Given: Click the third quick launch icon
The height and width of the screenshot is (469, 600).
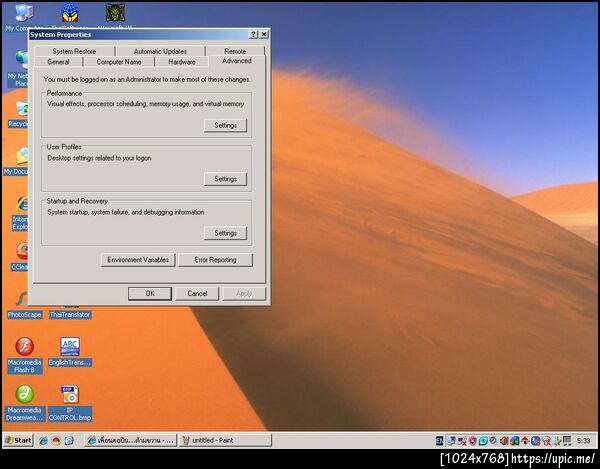Looking at the screenshot, I should [x=69, y=441].
